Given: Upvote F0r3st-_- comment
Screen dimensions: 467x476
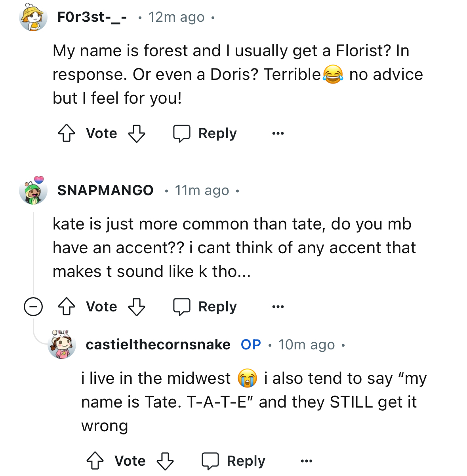Looking at the screenshot, I should [67, 133].
